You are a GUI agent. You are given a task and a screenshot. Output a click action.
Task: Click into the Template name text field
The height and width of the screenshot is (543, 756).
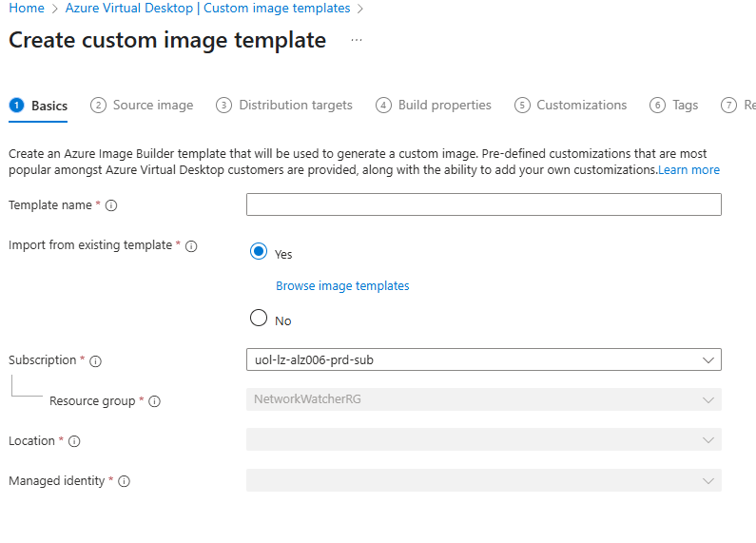[x=483, y=204]
